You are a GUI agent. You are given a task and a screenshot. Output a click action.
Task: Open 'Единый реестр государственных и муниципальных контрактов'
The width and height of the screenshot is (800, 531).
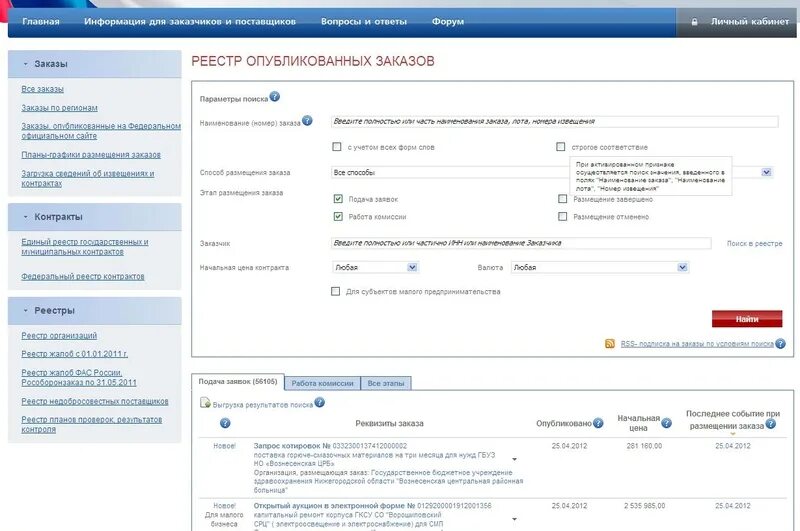point(85,246)
